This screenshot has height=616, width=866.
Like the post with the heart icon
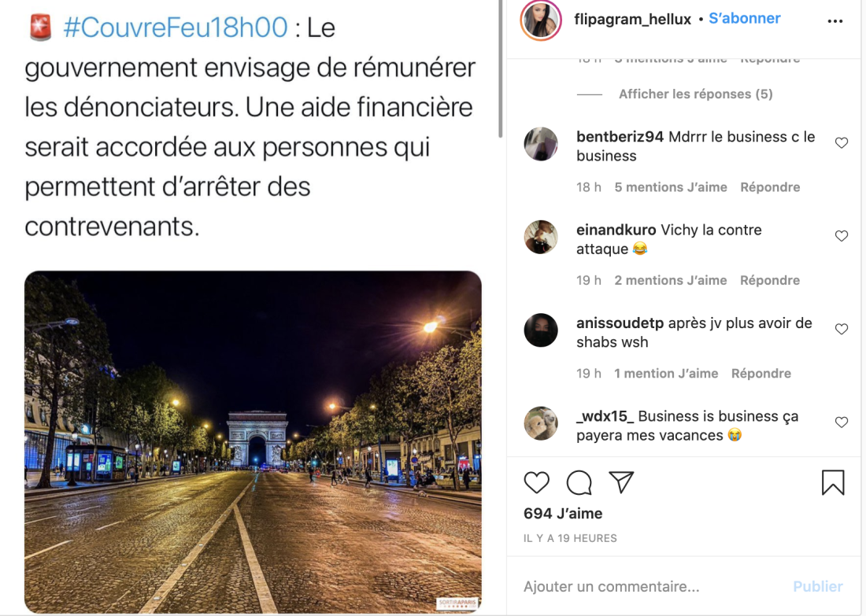tap(536, 482)
